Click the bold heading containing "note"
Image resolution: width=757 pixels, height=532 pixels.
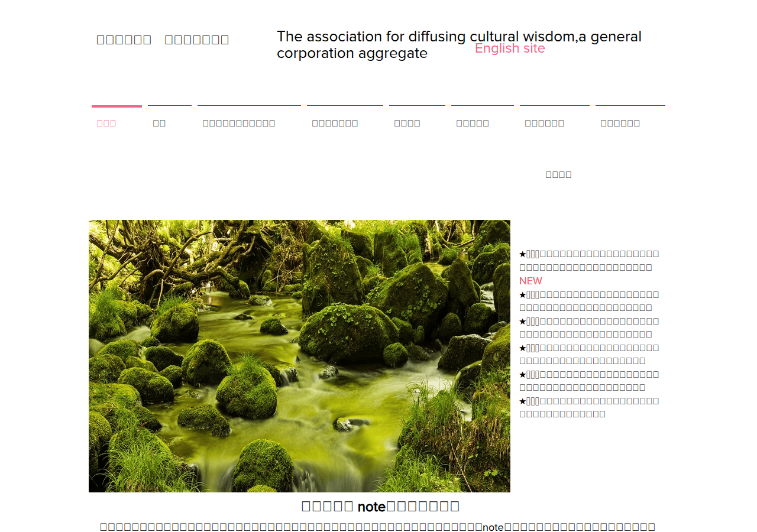[x=380, y=506]
